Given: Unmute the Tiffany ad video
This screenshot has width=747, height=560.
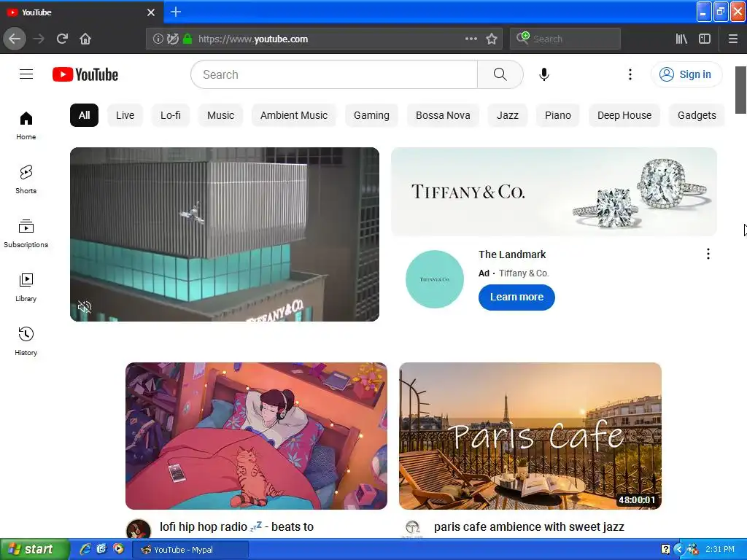Looking at the screenshot, I should point(85,307).
